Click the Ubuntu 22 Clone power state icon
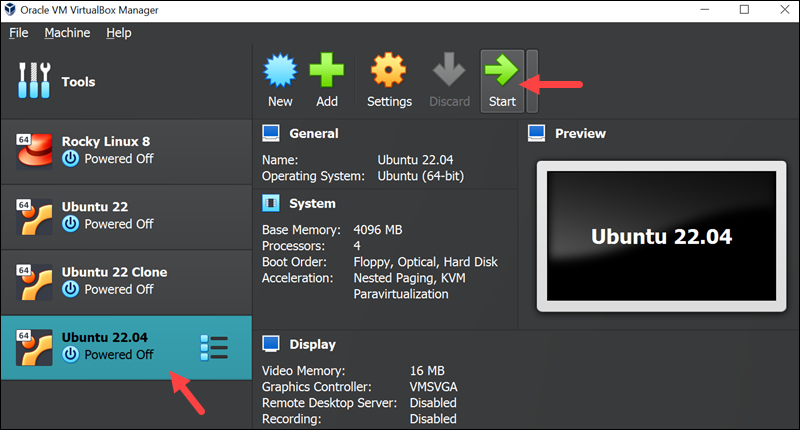 click(70, 289)
